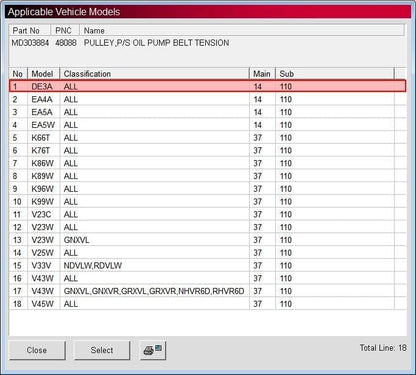Click the Close button
416x375 pixels.
(x=37, y=350)
